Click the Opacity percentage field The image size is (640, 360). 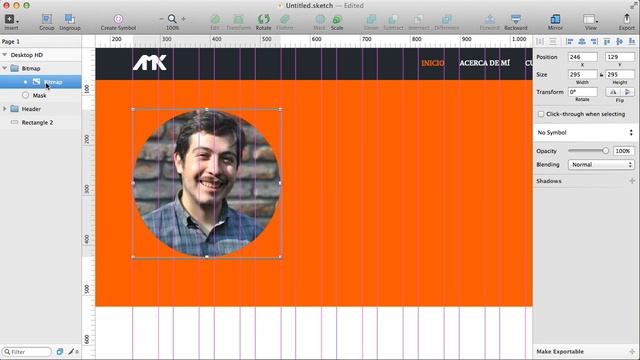pos(624,151)
